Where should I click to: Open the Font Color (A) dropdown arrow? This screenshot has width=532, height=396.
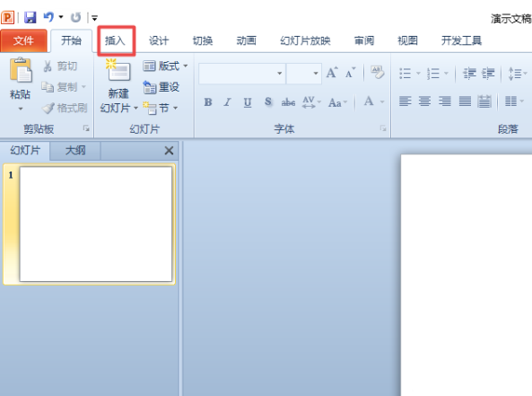point(382,101)
